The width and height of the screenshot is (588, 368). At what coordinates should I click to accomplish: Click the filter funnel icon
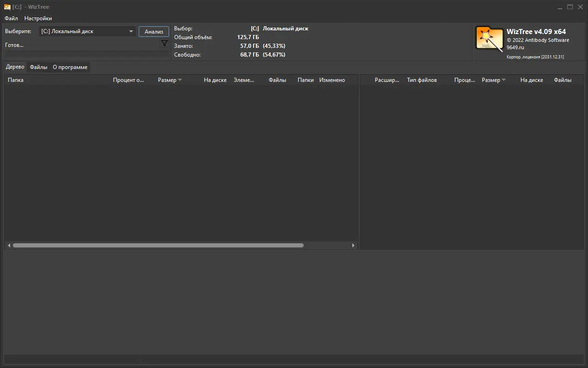click(164, 43)
